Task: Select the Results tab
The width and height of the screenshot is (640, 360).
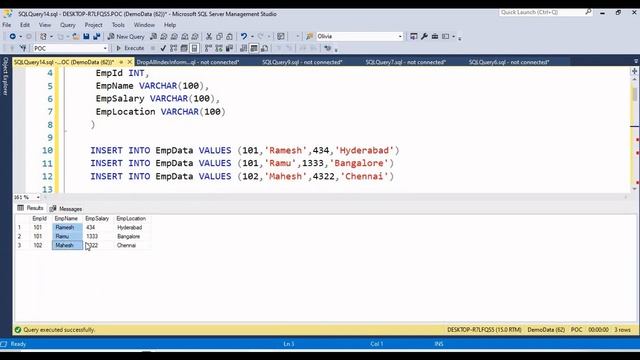Action: pos(31,208)
